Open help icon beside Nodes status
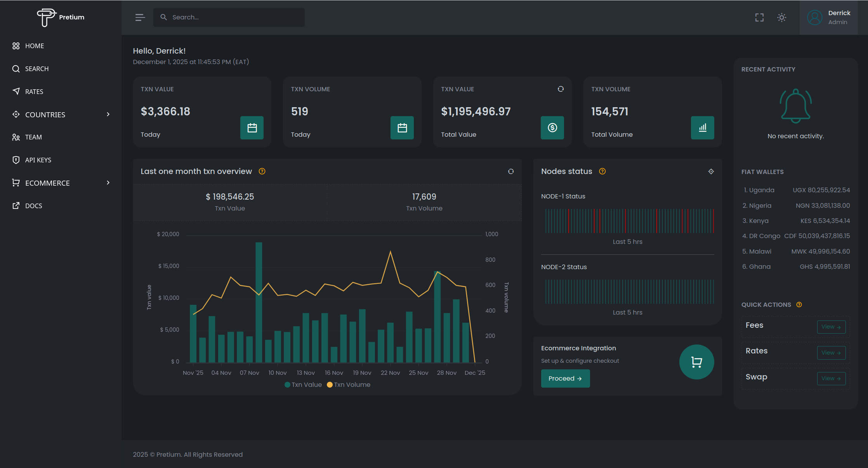This screenshot has height=468, width=868. (x=602, y=171)
